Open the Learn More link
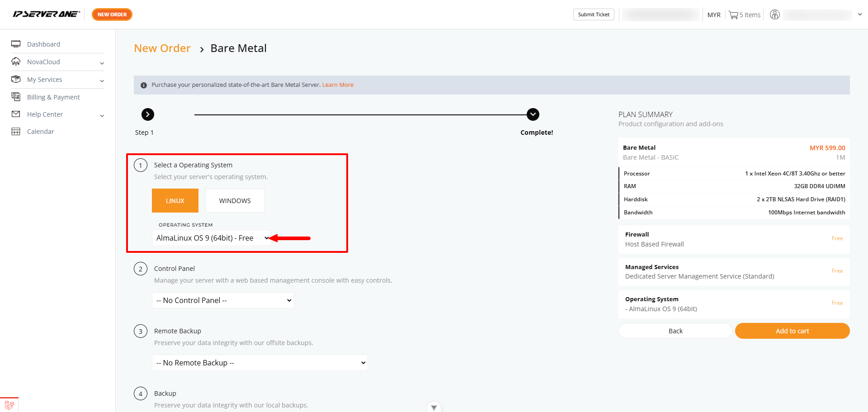The height and width of the screenshot is (412, 868). coord(338,85)
